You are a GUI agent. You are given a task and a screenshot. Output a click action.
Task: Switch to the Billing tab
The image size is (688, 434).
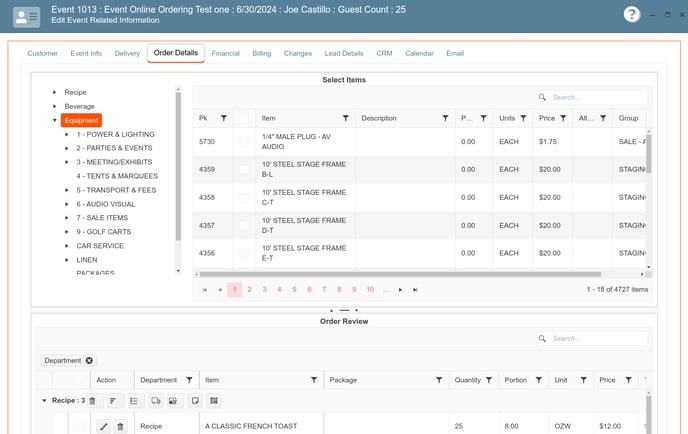pos(262,54)
